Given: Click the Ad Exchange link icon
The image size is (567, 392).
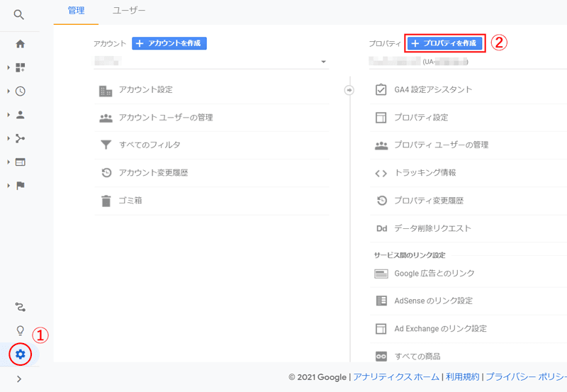Looking at the screenshot, I should [x=381, y=329].
